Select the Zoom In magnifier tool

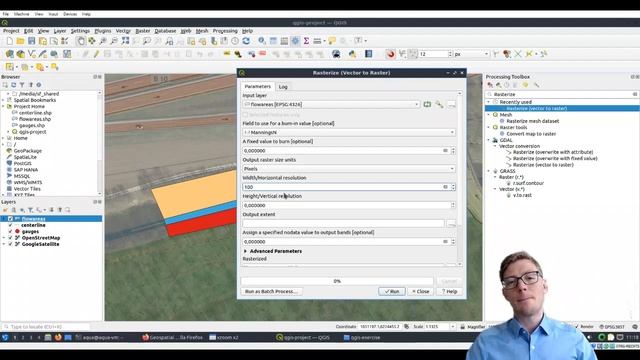[x=103, y=41]
